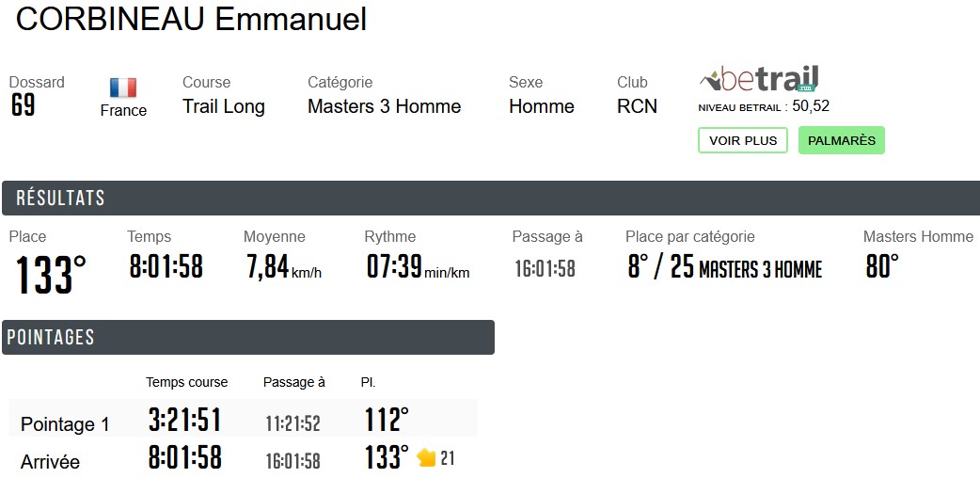
Task: Click bib number 69 under Dossard
Action: coord(23,105)
